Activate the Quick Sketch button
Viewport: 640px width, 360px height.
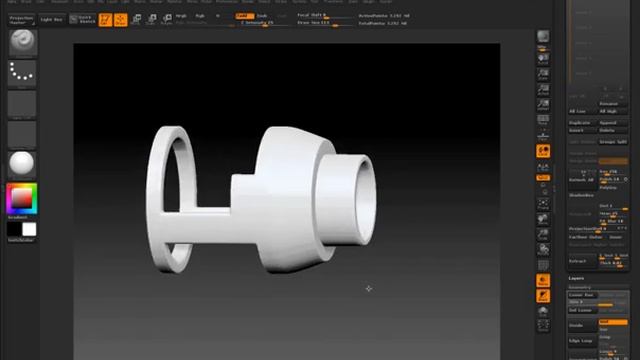82,19
